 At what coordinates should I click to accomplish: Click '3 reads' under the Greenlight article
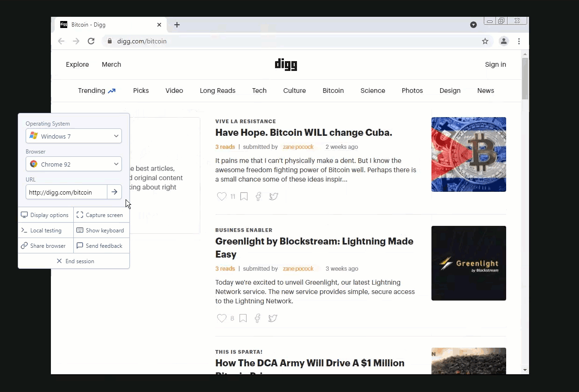pyautogui.click(x=225, y=268)
